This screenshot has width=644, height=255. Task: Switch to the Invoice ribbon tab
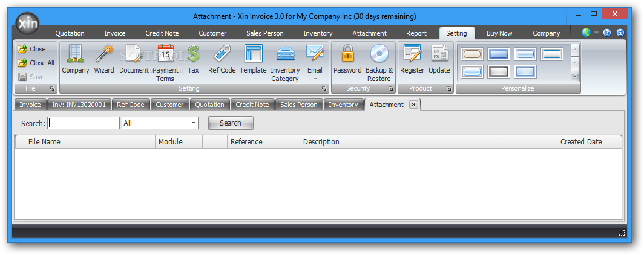(x=115, y=33)
